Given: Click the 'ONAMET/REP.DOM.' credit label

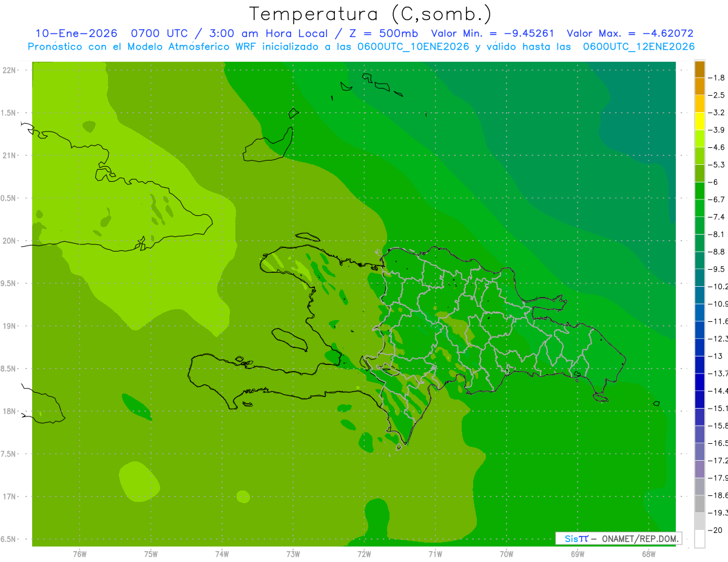Looking at the screenshot, I should (639, 538).
